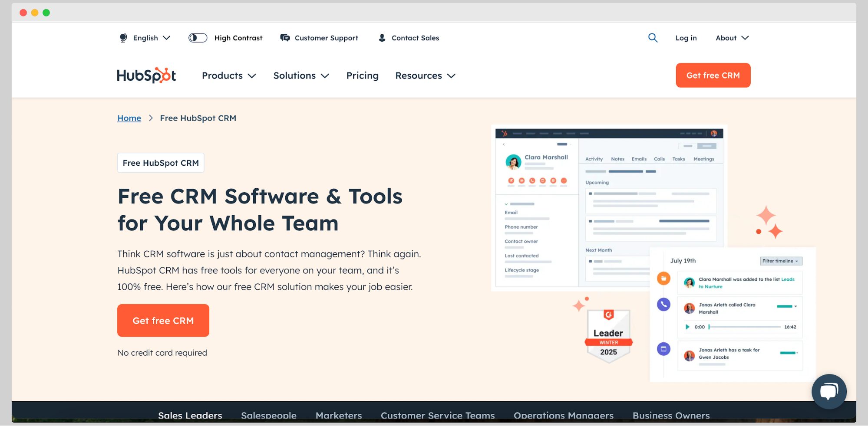Image resolution: width=868 pixels, height=426 pixels.
Task: Click the hero Get free CRM button
Action: [163, 320]
